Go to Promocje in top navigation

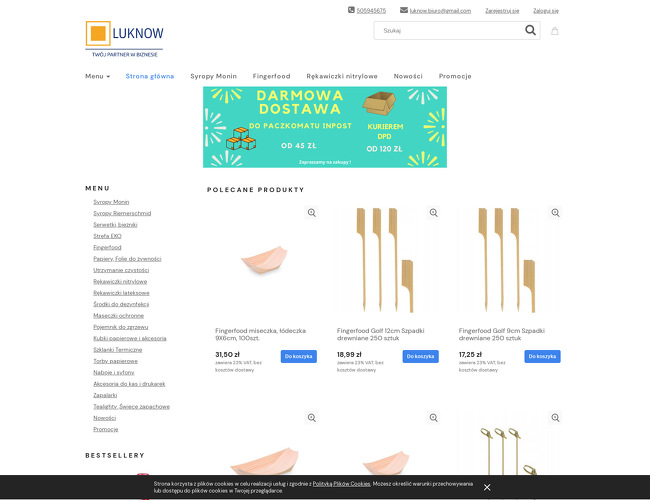pyautogui.click(x=455, y=76)
